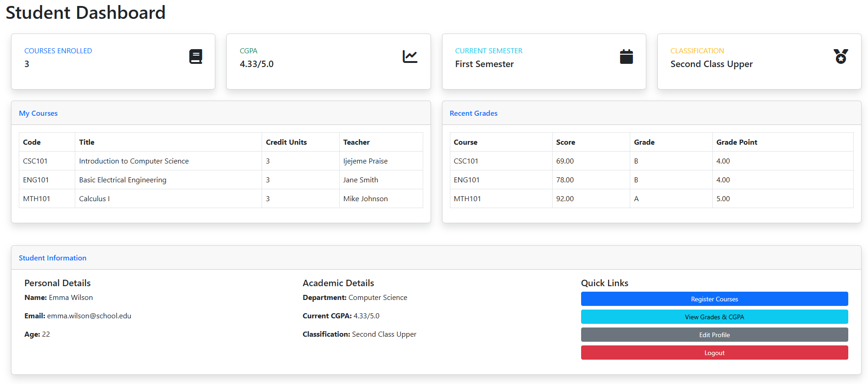Click the Edit Profile button
The image size is (868, 384).
point(714,335)
